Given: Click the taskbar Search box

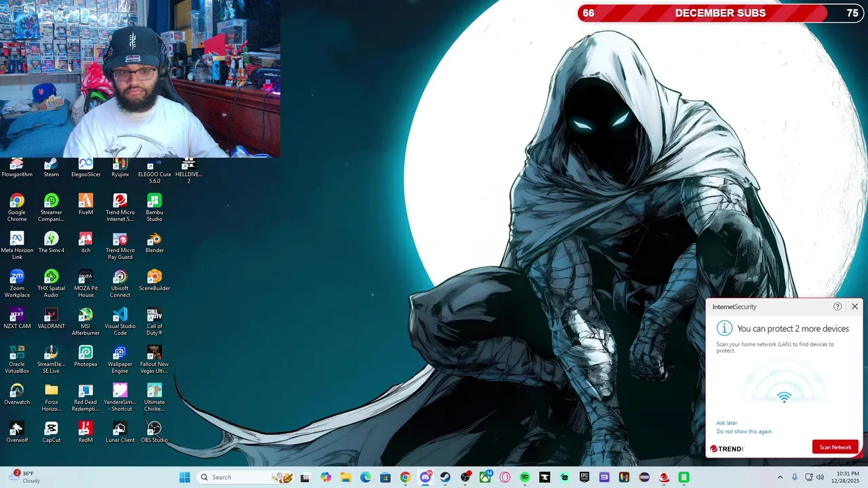Looking at the screenshot, I should [245, 477].
